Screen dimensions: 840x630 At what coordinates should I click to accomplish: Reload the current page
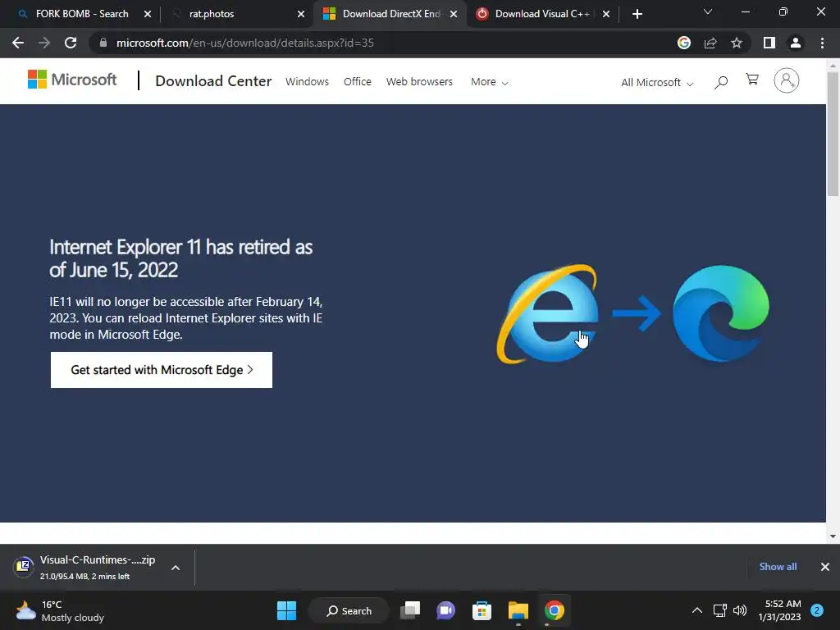click(71, 43)
